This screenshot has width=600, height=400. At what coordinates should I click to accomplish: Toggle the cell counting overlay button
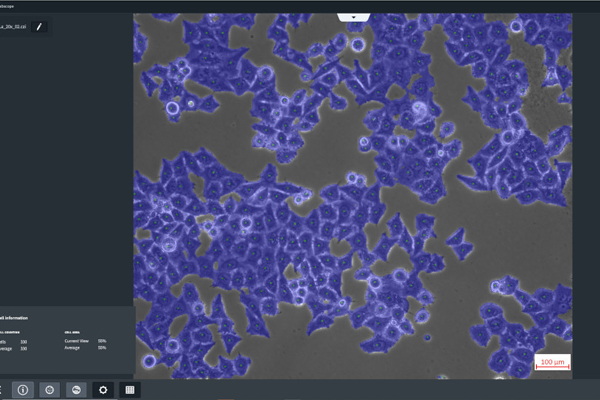pos(49,390)
